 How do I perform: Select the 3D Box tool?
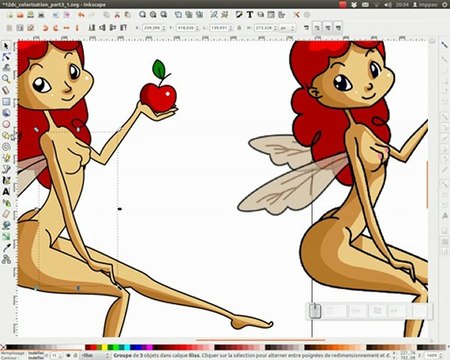(6, 113)
